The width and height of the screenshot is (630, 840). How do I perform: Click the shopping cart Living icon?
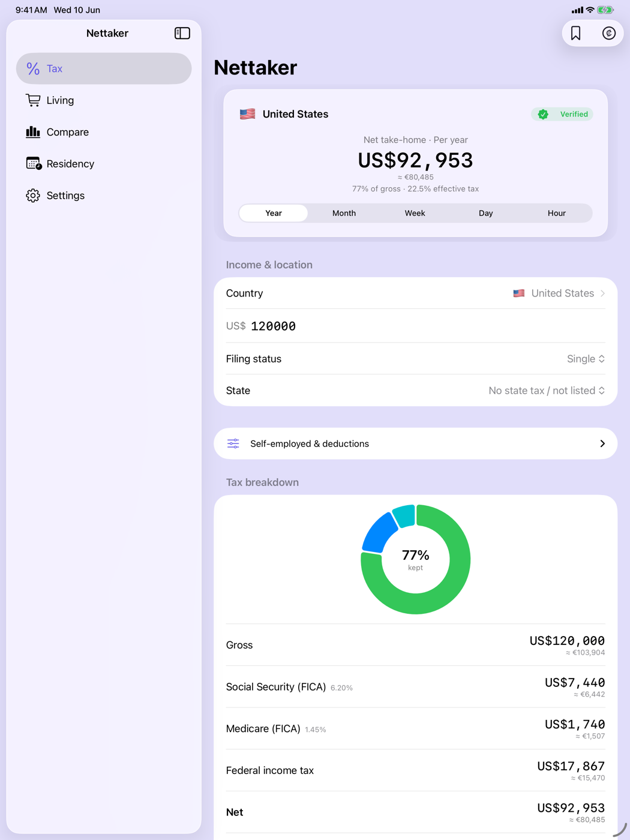click(x=33, y=100)
